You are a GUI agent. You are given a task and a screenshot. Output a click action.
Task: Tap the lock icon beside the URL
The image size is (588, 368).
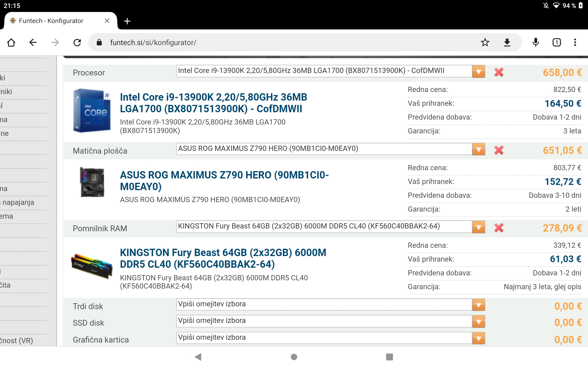click(x=99, y=42)
